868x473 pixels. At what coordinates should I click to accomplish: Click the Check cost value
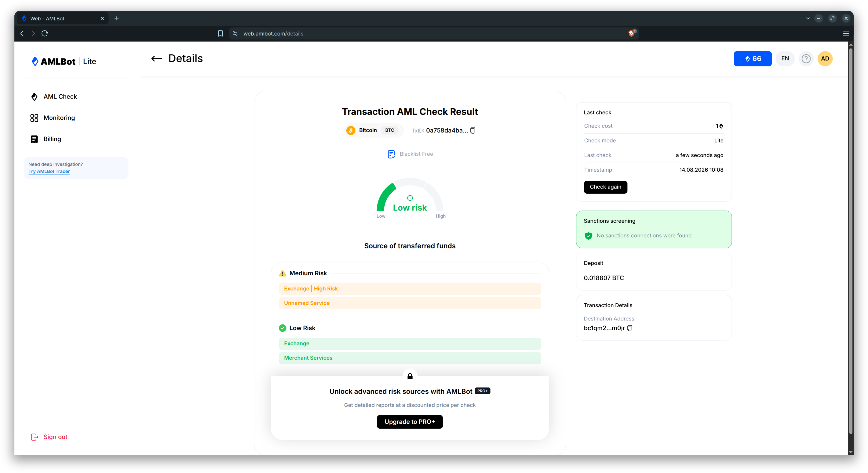(x=719, y=126)
